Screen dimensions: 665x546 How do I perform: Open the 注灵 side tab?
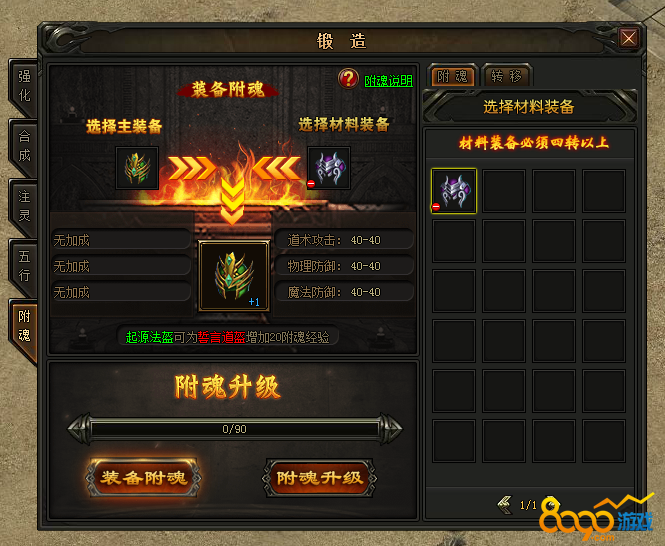click(24, 206)
